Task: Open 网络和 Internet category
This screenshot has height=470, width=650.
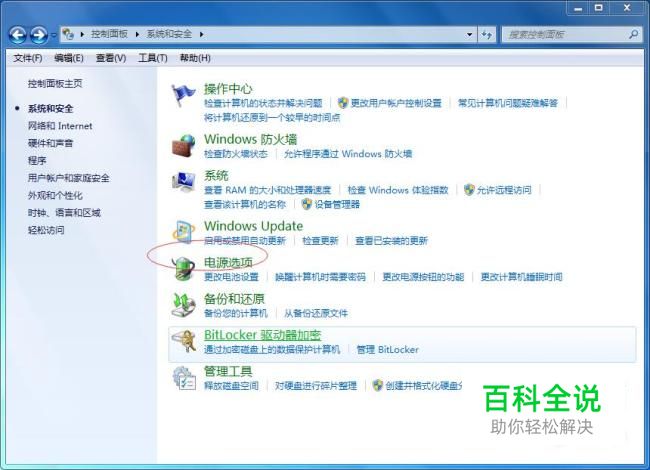Action: click(60, 126)
